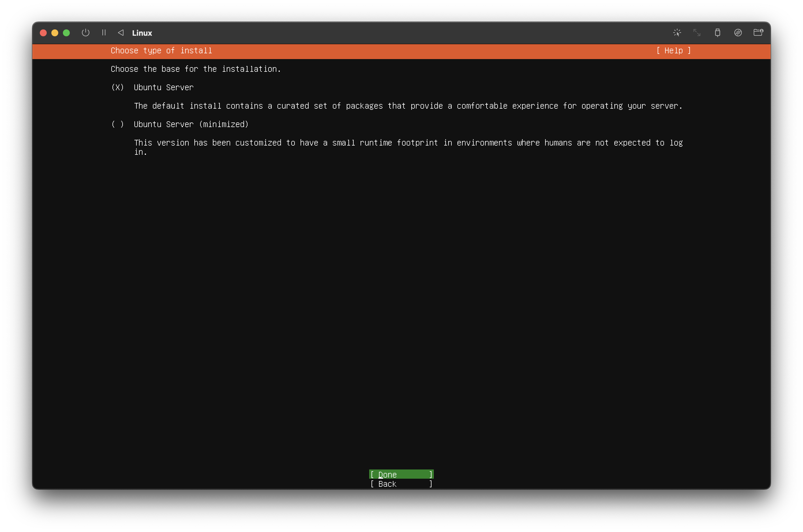Select Ubuntu Server (minimized) radio option
The image size is (803, 532).
[117, 124]
